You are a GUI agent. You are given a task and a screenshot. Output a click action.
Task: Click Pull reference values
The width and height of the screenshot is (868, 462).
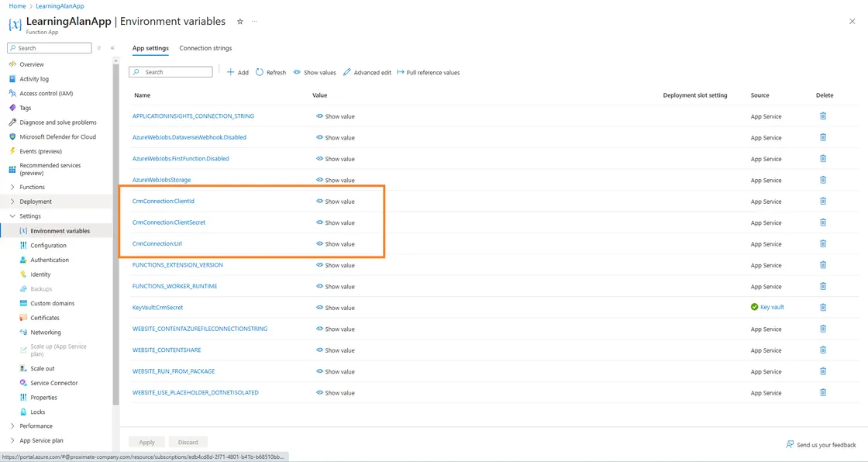(429, 73)
